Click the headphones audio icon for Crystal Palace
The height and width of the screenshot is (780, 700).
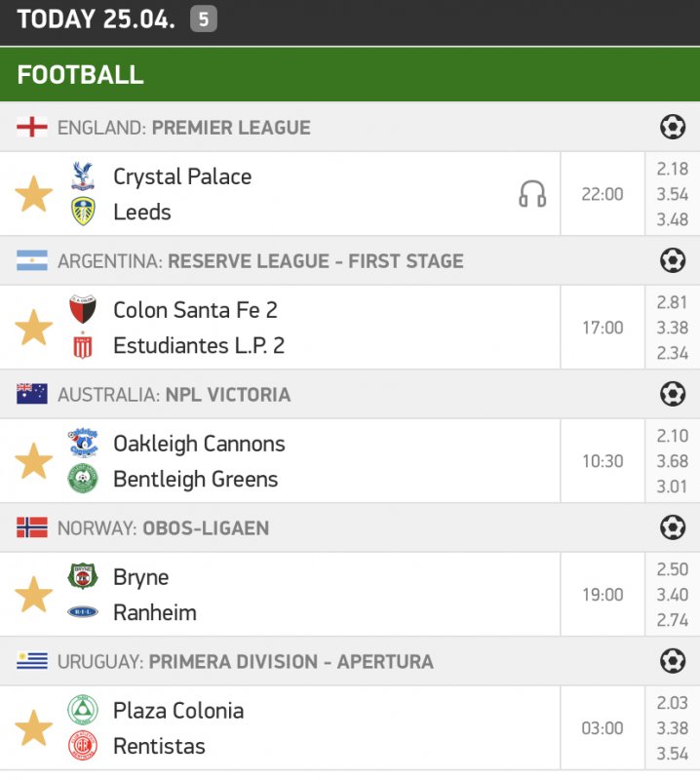click(x=532, y=194)
